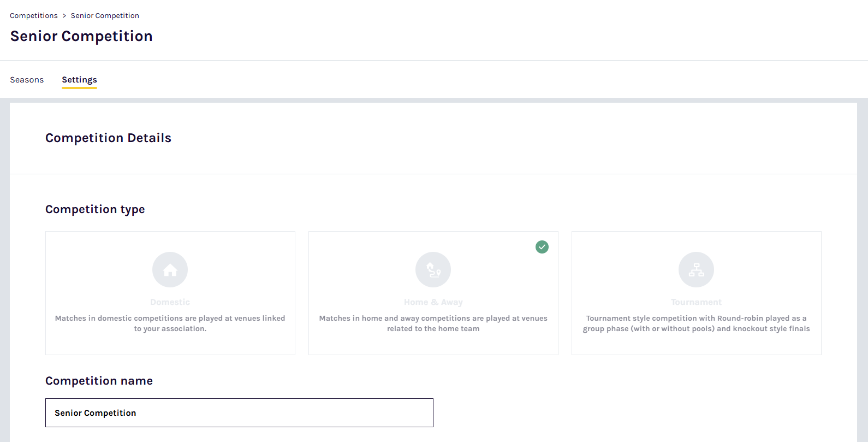Click the Competition type heading
This screenshot has width=868, height=442.
tap(95, 209)
